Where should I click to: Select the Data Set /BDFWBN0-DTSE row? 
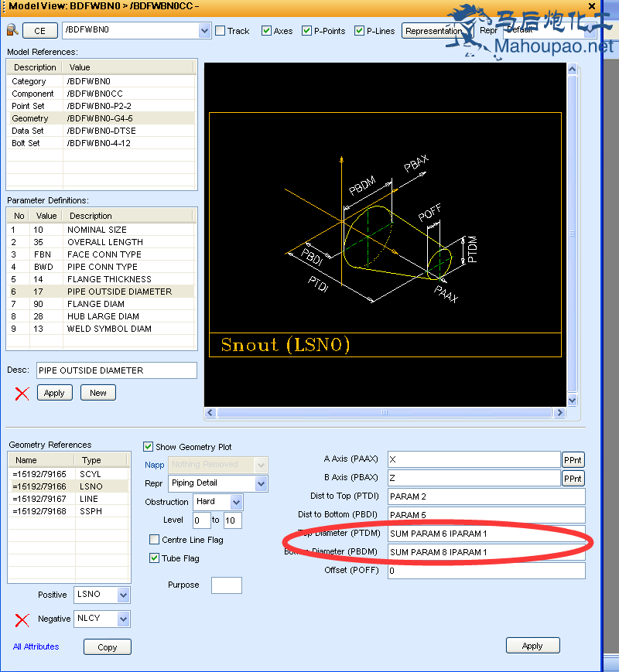pos(101,131)
